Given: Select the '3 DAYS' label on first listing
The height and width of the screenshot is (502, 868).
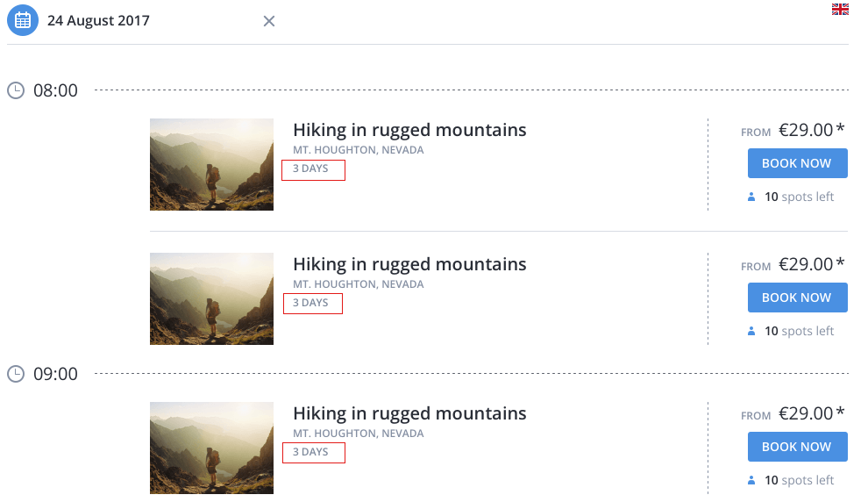Looking at the screenshot, I should point(310,169).
